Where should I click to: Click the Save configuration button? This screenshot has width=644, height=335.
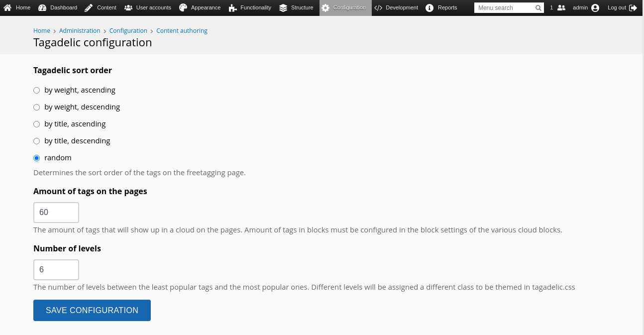pos(92,310)
